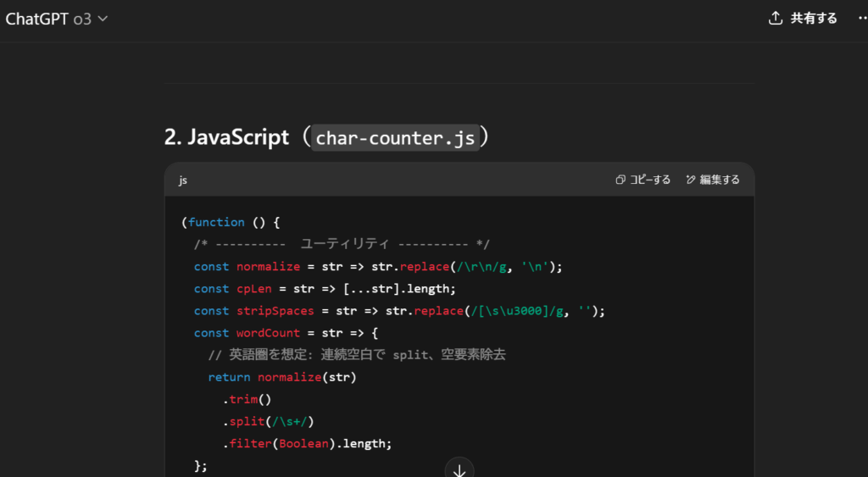The image size is (868, 477).
Task: Click the char-counter.js inline code label
Action: click(x=395, y=138)
